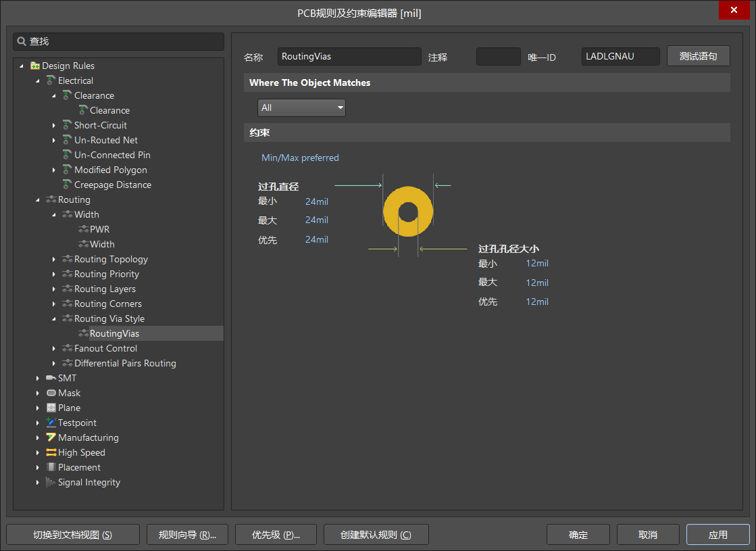Select the Short-Circuit rule icon

(x=66, y=125)
